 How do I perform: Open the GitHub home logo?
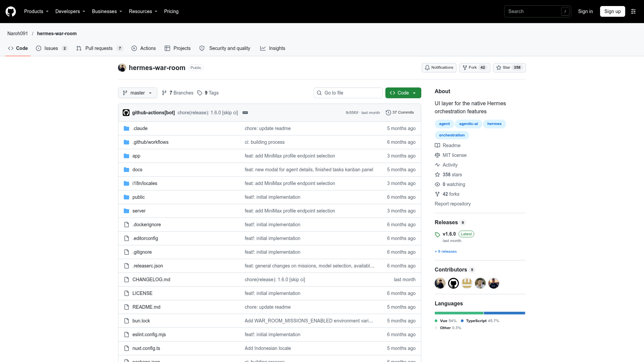(11, 11)
